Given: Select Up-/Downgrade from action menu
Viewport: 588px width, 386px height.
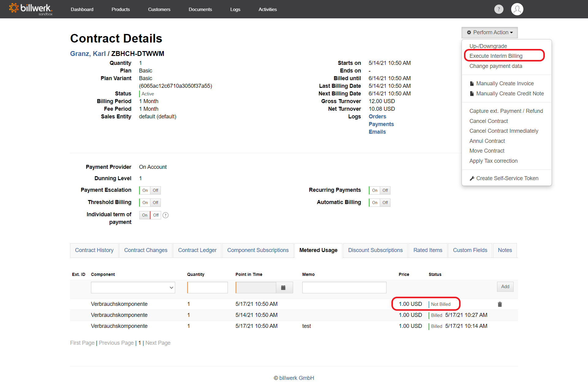Looking at the screenshot, I should (488, 46).
